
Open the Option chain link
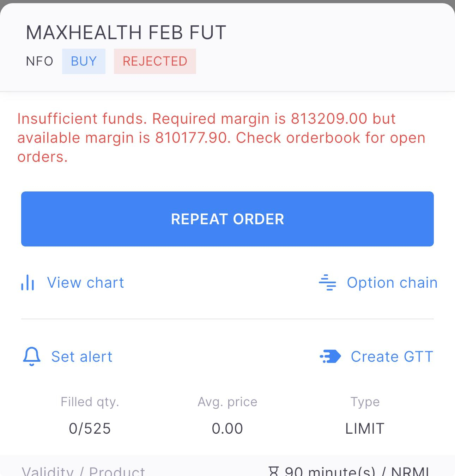pyautogui.click(x=392, y=282)
